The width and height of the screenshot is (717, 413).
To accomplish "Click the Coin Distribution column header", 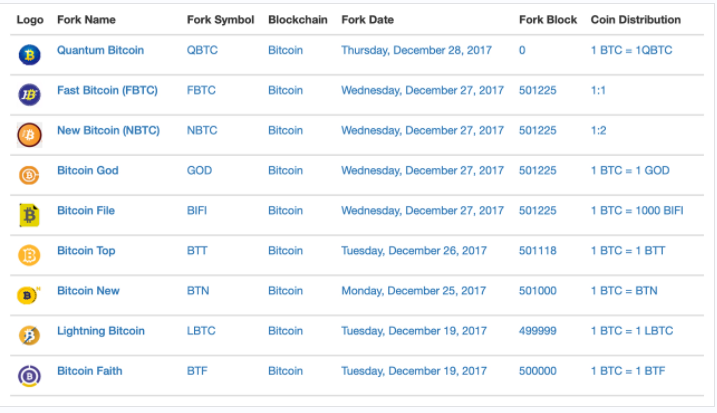I will (635, 19).
